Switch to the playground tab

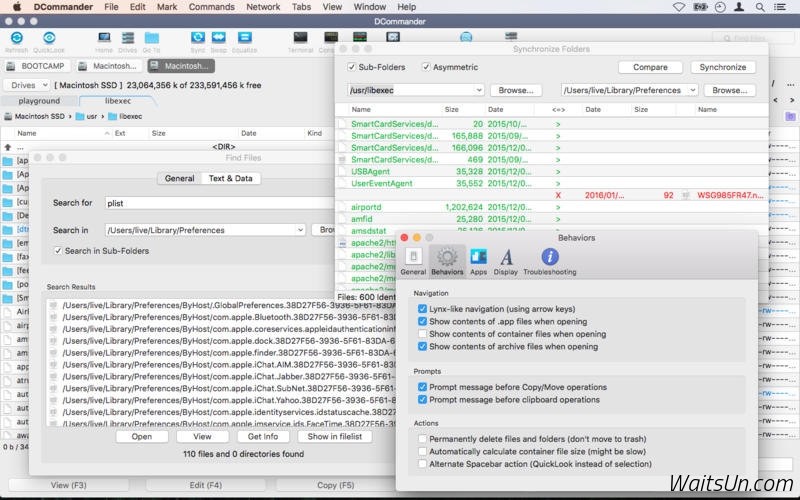(39, 101)
